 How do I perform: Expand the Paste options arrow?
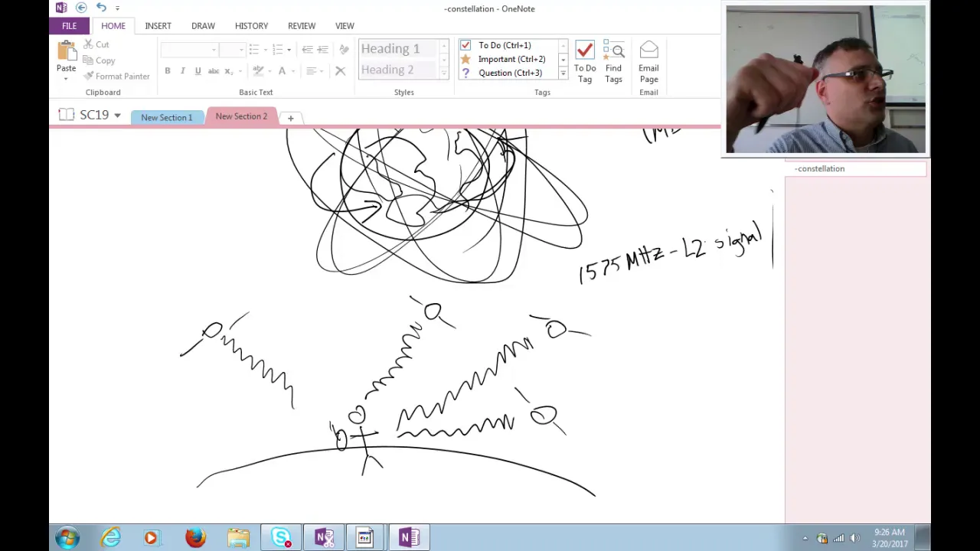click(x=66, y=78)
